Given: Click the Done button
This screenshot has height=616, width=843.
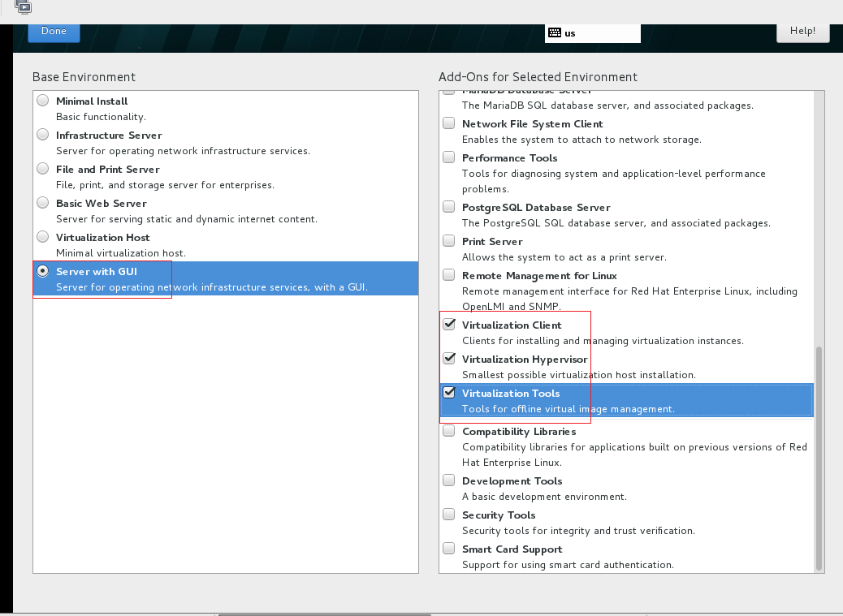Looking at the screenshot, I should click(x=54, y=32).
